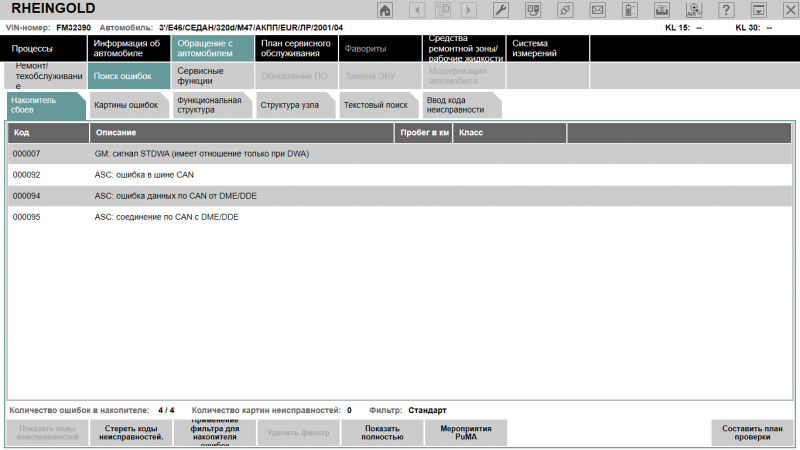Image resolution: width=800 pixels, height=450 pixels.
Task: Select fault row code 000094
Action: click(x=399, y=196)
